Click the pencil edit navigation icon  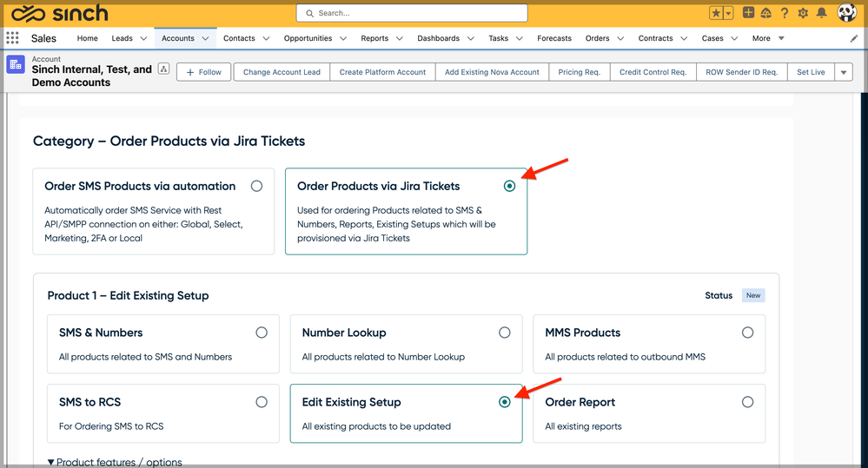pos(853,38)
